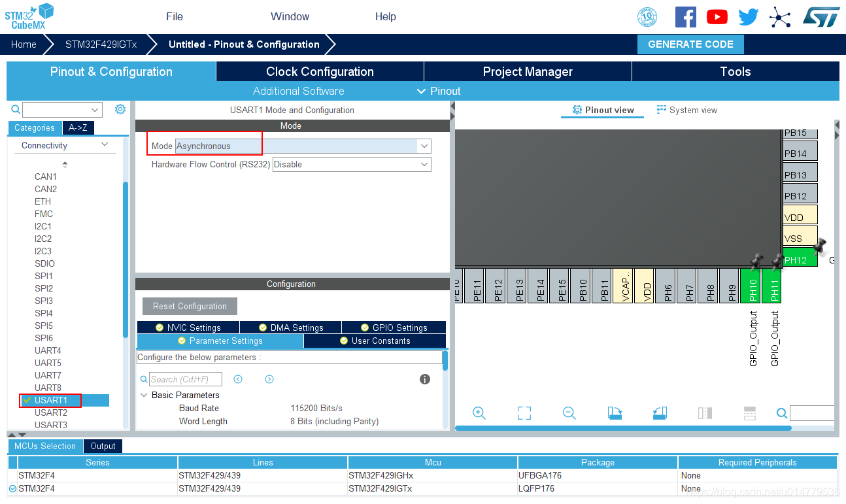Select the SPI1 peripheral
Image resolution: width=846 pixels, height=504 pixels.
44,276
